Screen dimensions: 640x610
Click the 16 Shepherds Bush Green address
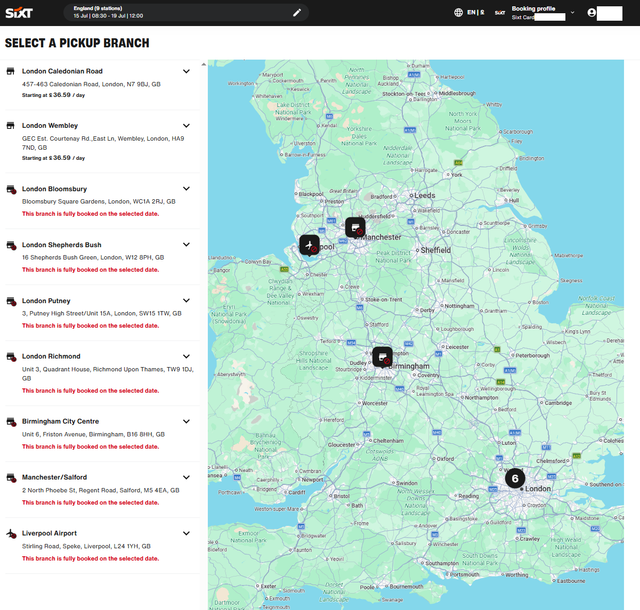click(93, 257)
